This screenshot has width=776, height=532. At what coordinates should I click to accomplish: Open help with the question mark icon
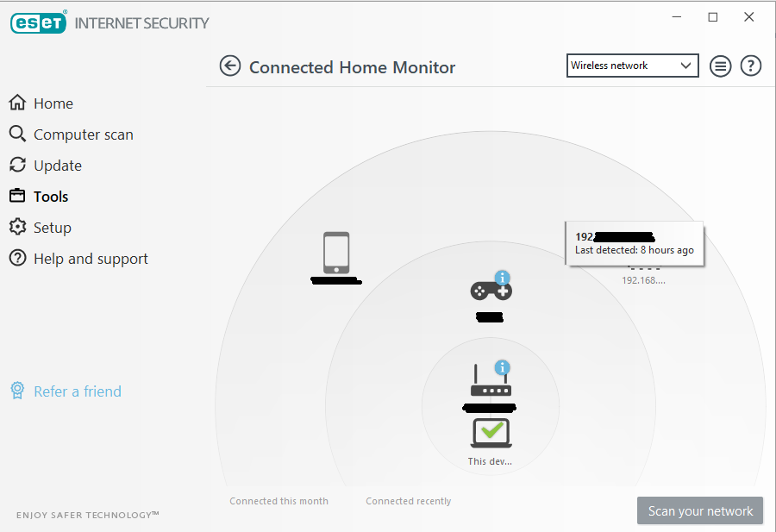pyautogui.click(x=751, y=66)
